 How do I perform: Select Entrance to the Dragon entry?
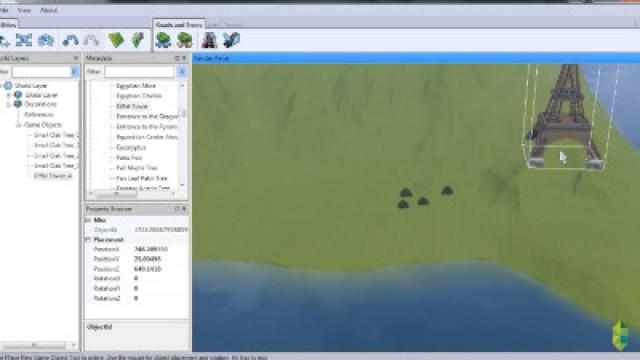coord(147,116)
